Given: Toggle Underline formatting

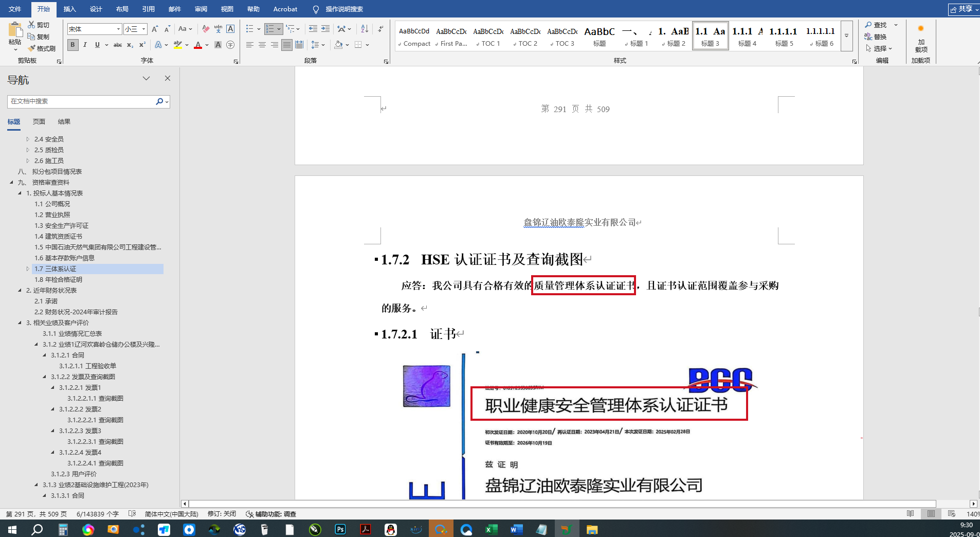Looking at the screenshot, I should point(97,45).
